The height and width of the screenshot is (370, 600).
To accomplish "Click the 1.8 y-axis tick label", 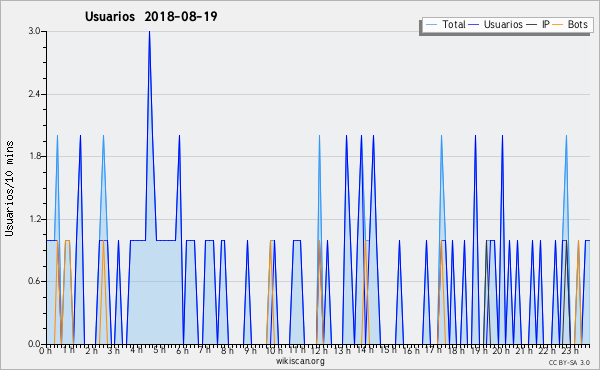I will point(34,156).
